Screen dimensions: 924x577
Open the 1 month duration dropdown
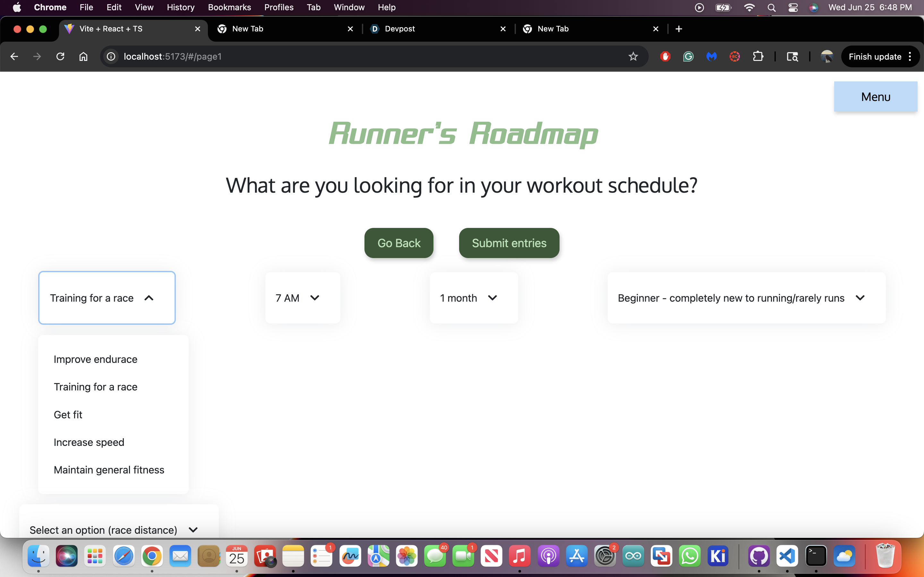[x=474, y=298]
